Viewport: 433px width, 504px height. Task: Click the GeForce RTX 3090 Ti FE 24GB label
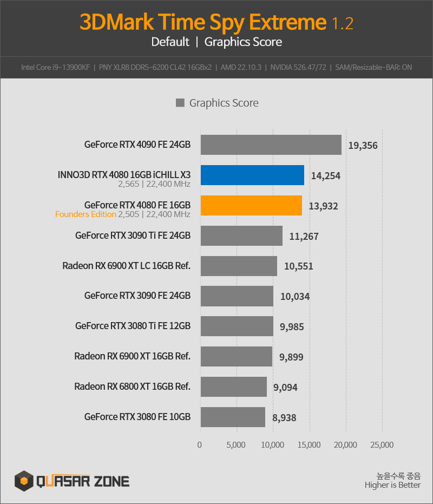[x=133, y=235]
